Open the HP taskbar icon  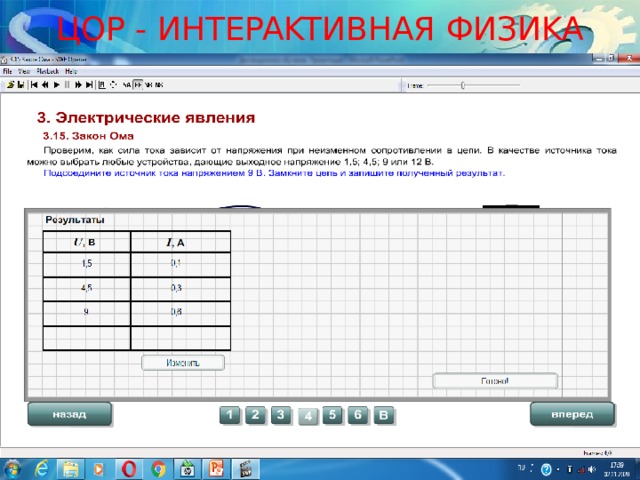187,469
